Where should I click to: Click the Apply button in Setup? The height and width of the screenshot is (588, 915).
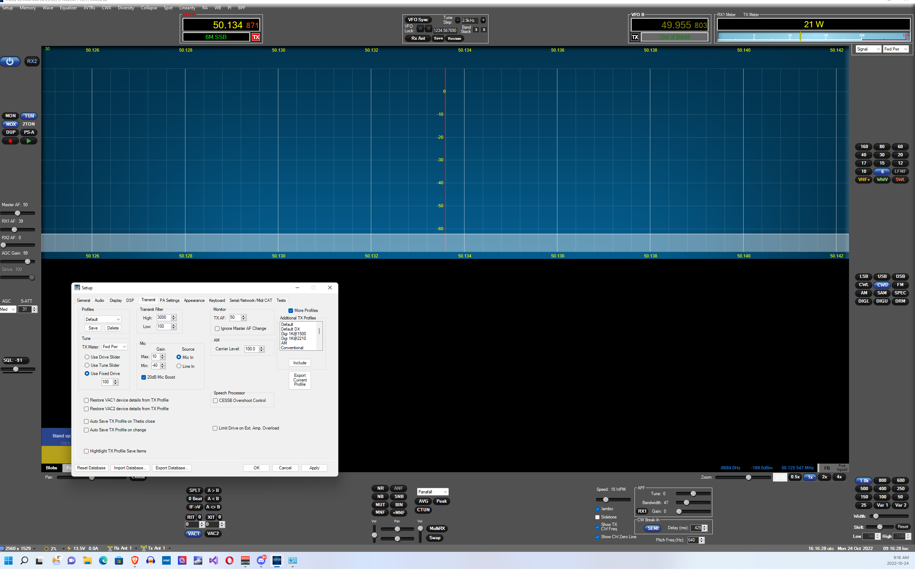click(314, 468)
